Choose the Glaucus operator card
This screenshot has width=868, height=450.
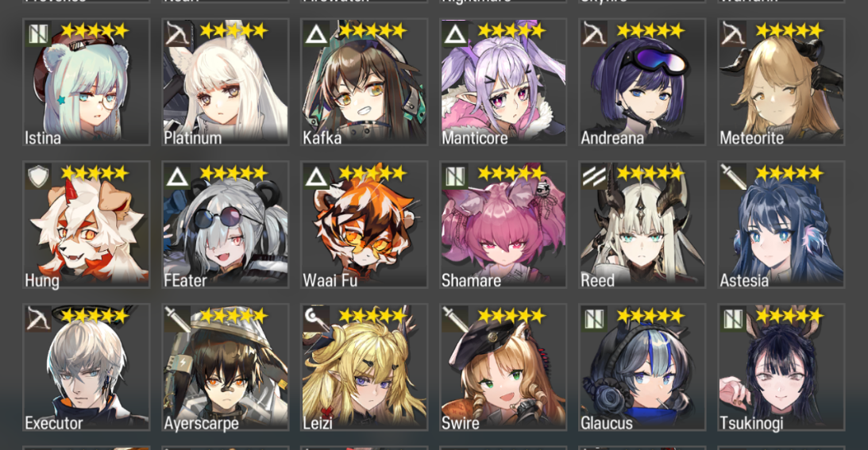pyautogui.click(x=642, y=367)
